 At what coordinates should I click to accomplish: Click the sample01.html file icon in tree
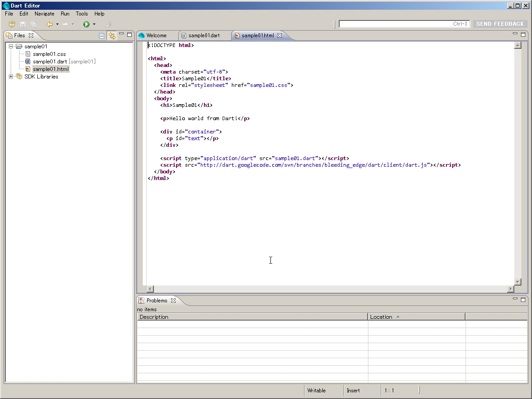click(28, 69)
